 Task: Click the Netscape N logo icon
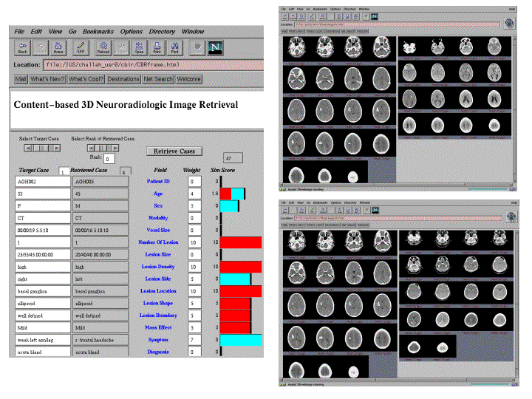coord(216,48)
